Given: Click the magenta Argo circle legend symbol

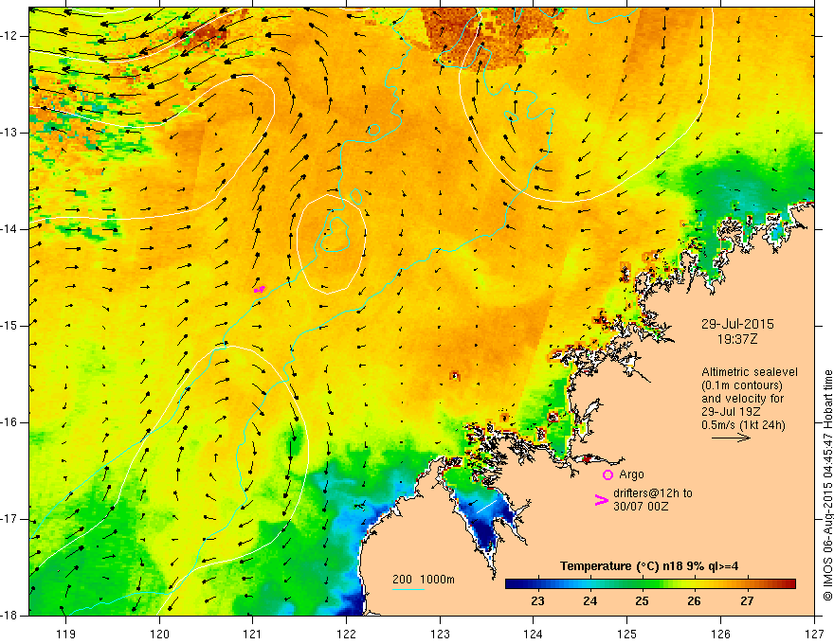Looking at the screenshot, I should 607,474.
